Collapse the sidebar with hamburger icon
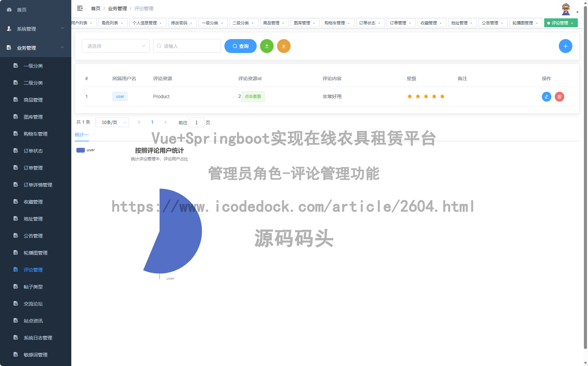This screenshot has width=588, height=366. click(80, 8)
